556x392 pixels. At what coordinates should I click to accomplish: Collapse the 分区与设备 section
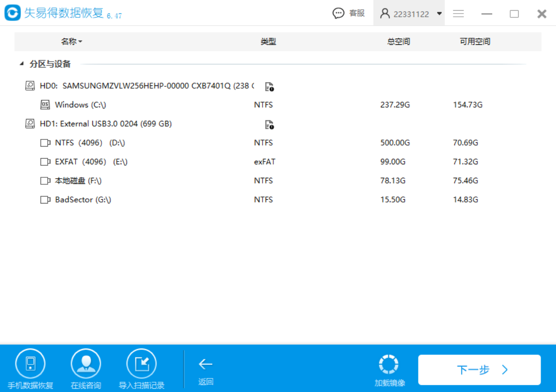[21, 64]
